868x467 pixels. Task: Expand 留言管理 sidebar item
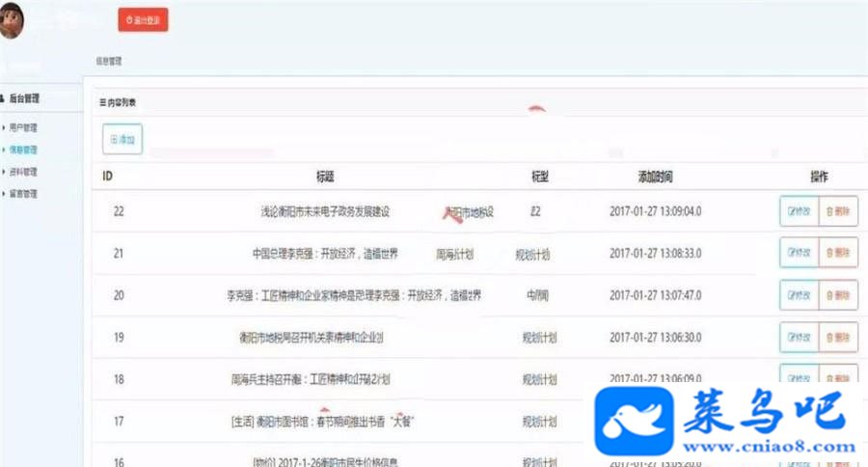23,194
